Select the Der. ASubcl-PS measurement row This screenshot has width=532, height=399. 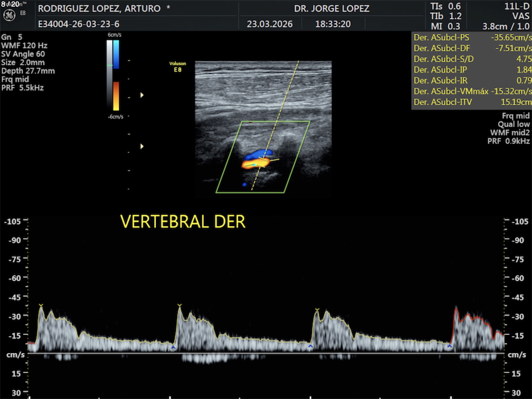click(472, 37)
